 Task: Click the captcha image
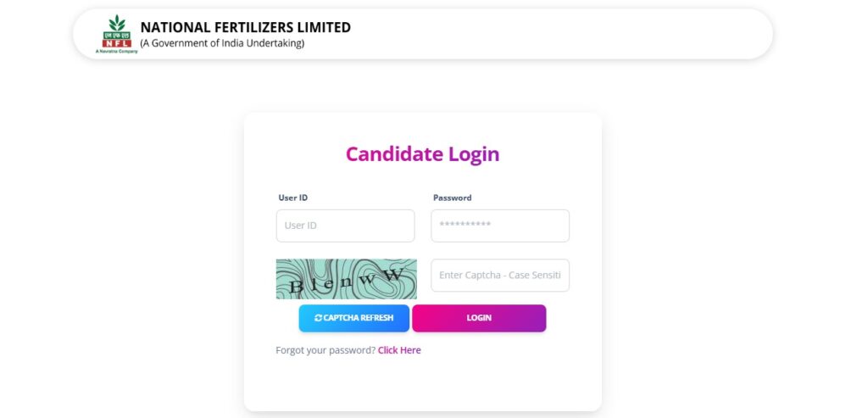(346, 279)
